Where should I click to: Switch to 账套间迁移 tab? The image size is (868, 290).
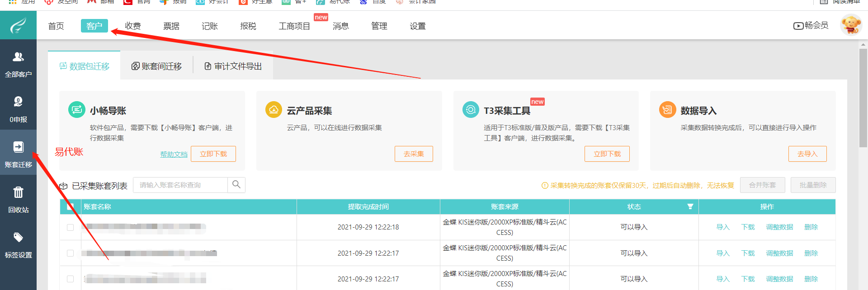156,66
